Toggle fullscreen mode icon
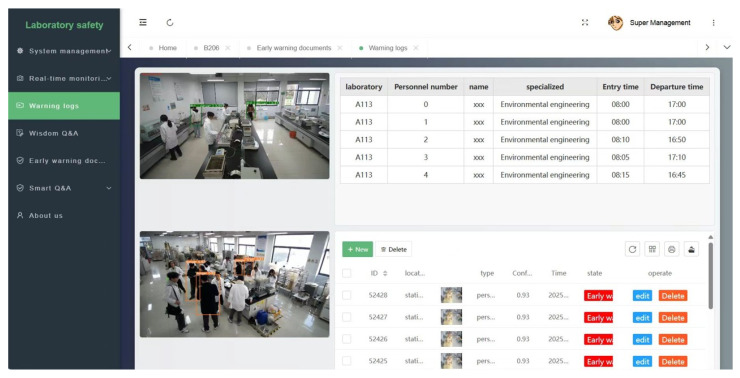 tap(585, 22)
